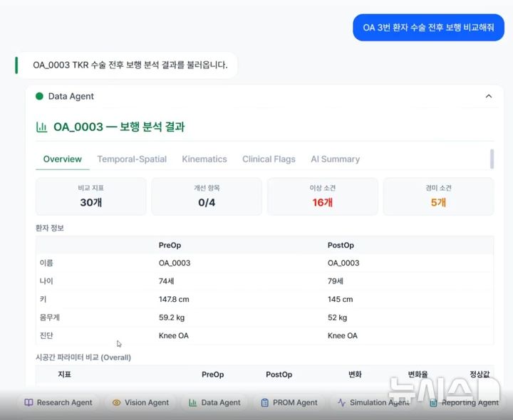The width and height of the screenshot is (513, 420).
Task: Click the 이상 소견 16개 card
Action: click(x=322, y=196)
